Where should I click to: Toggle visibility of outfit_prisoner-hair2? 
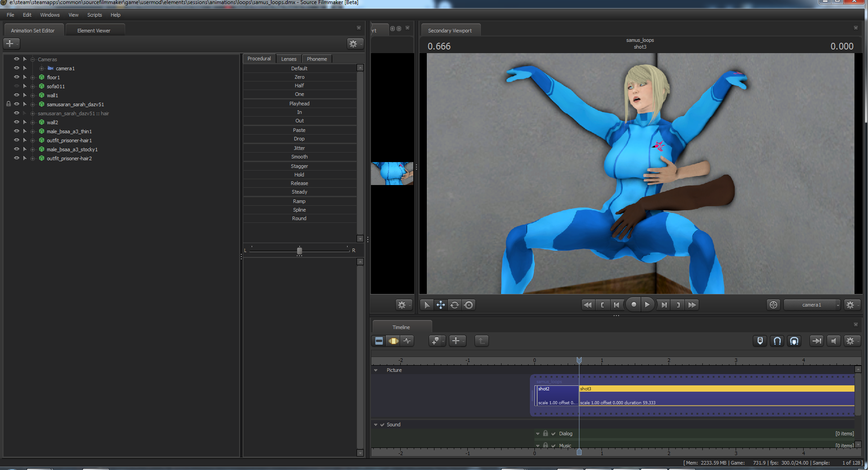(17, 158)
